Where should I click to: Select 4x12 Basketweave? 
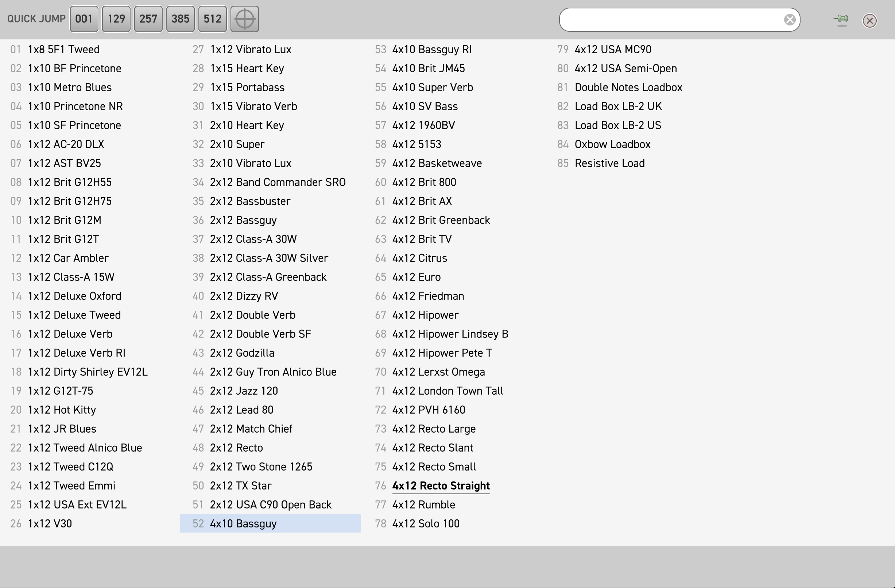(437, 163)
